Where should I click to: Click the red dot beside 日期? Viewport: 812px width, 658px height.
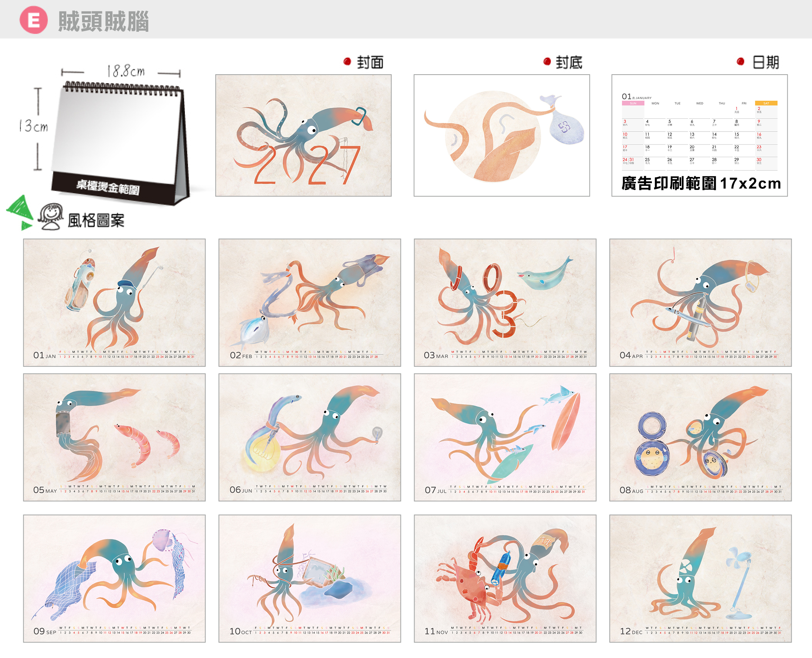pos(740,61)
